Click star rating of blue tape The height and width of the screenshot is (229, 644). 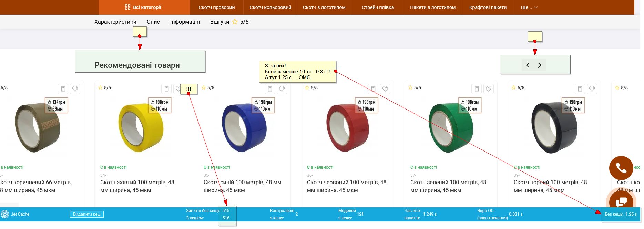tap(208, 88)
